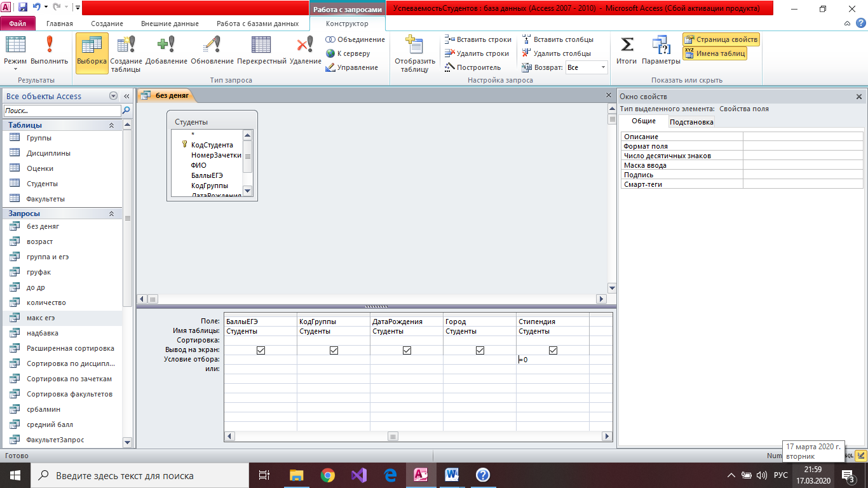Uncheck display checkbox for БаллыЕГЭ
Viewport: 868px width, 488px height.
pyautogui.click(x=261, y=350)
